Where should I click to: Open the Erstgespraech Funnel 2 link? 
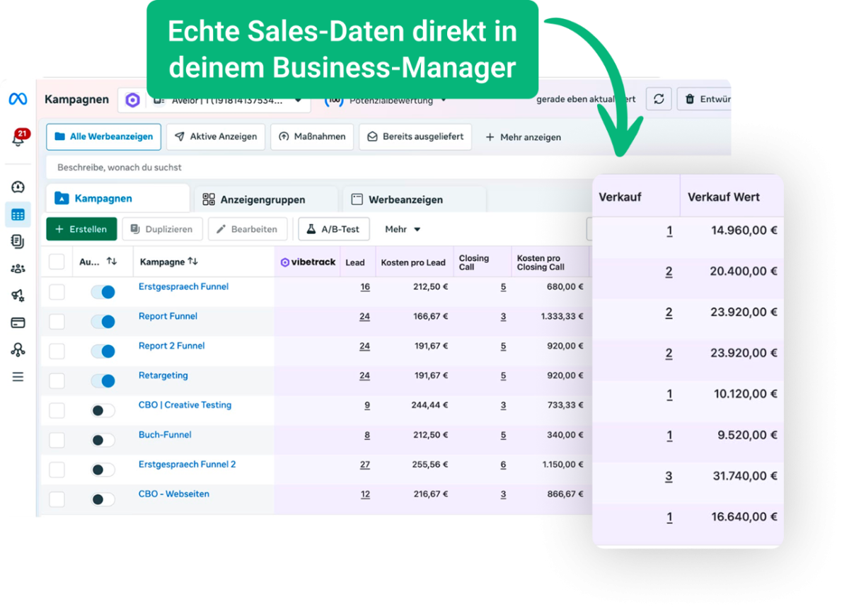pyautogui.click(x=187, y=465)
